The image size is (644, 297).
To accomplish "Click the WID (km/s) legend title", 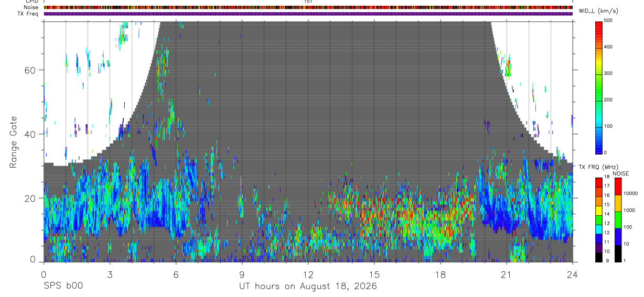I will [598, 10].
